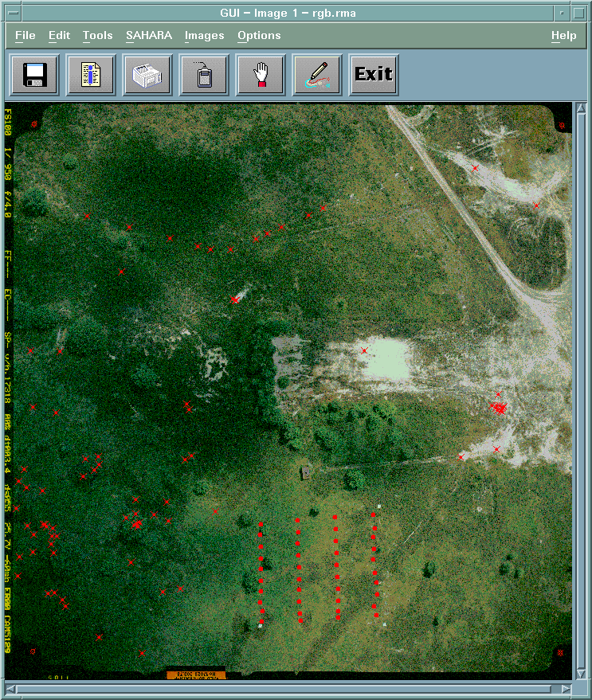The width and height of the screenshot is (592, 700).
Task: Click the floppy disk save icon
Action: [x=34, y=75]
